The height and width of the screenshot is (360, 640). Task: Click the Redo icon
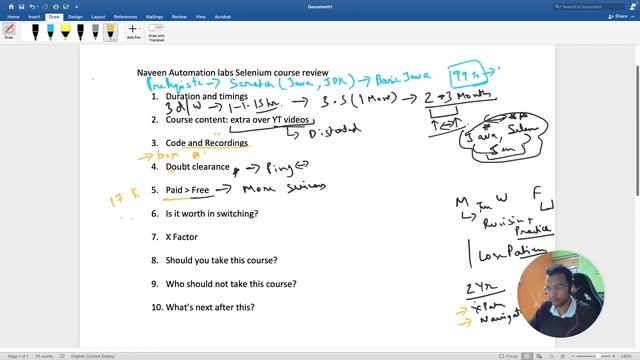(45, 7)
